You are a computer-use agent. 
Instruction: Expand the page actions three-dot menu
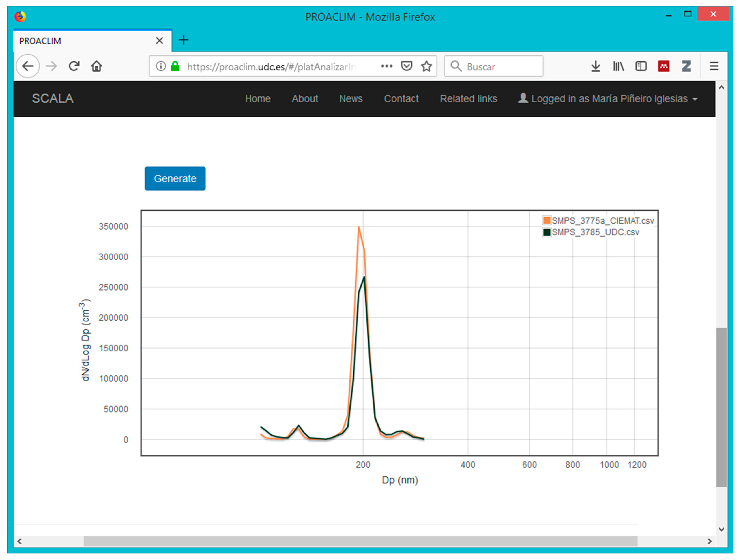tap(386, 66)
